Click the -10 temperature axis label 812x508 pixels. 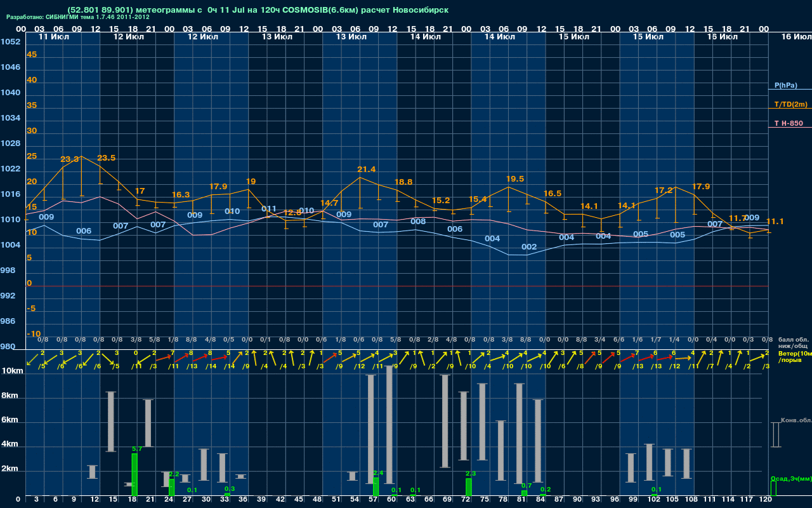(34, 334)
